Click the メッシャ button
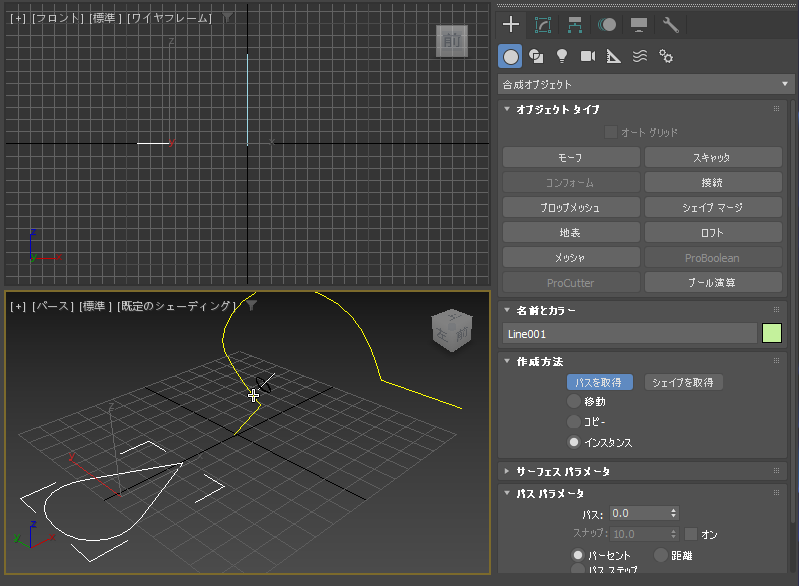This screenshot has height=586, width=799. [x=571, y=257]
